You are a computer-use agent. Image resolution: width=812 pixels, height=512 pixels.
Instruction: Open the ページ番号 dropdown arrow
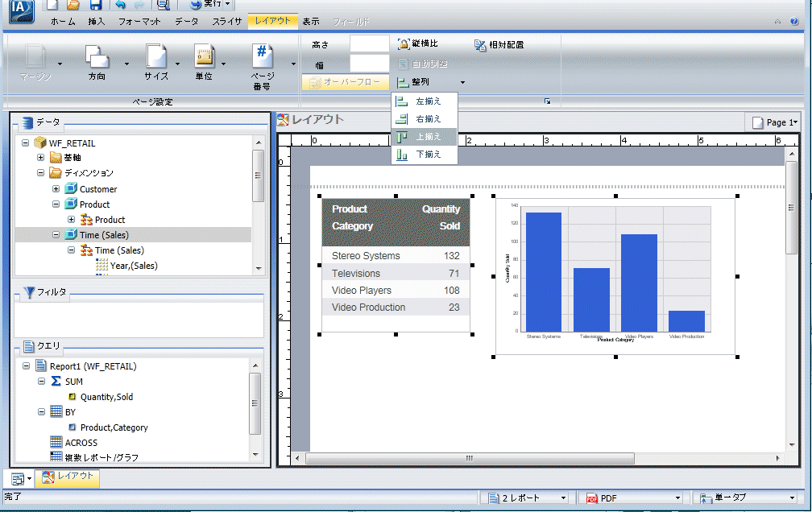pyautogui.click(x=293, y=64)
